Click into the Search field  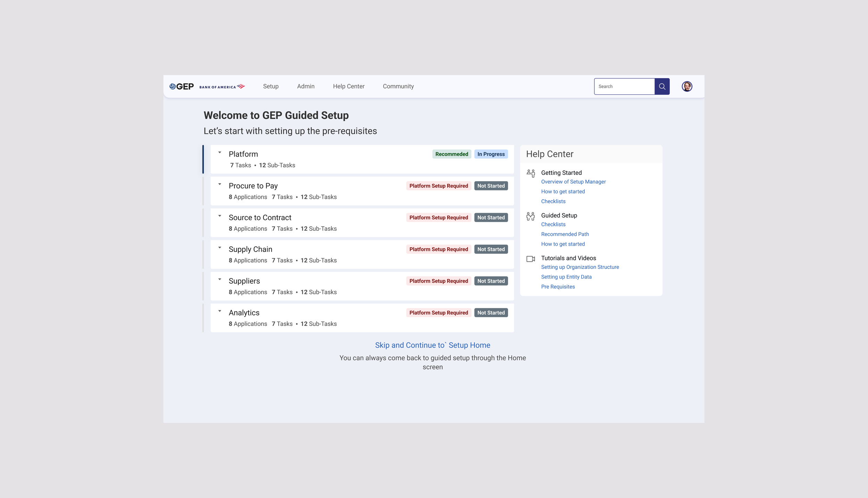(624, 86)
